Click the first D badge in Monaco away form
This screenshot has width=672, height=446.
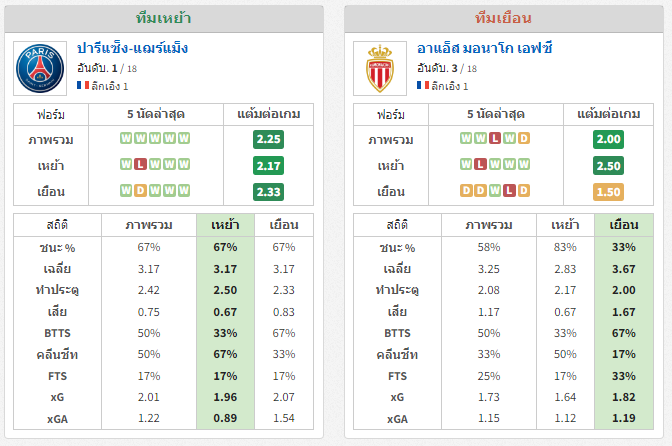[466, 191]
